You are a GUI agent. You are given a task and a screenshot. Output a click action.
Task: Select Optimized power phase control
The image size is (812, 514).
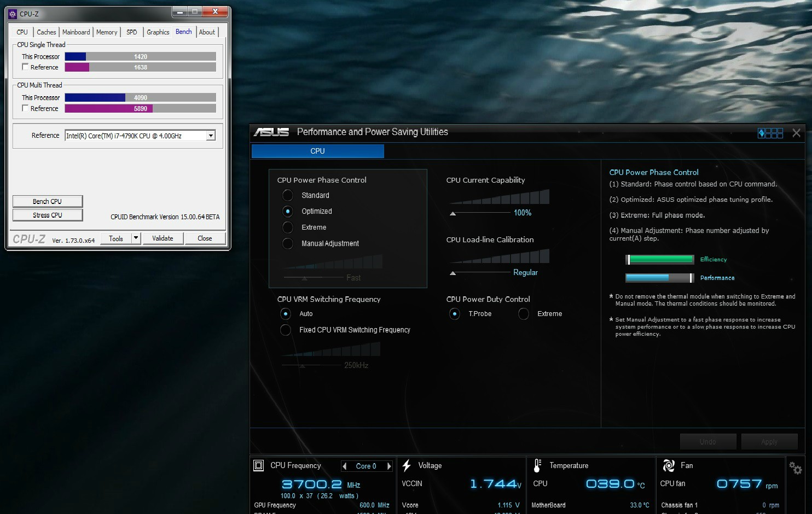[x=288, y=211]
